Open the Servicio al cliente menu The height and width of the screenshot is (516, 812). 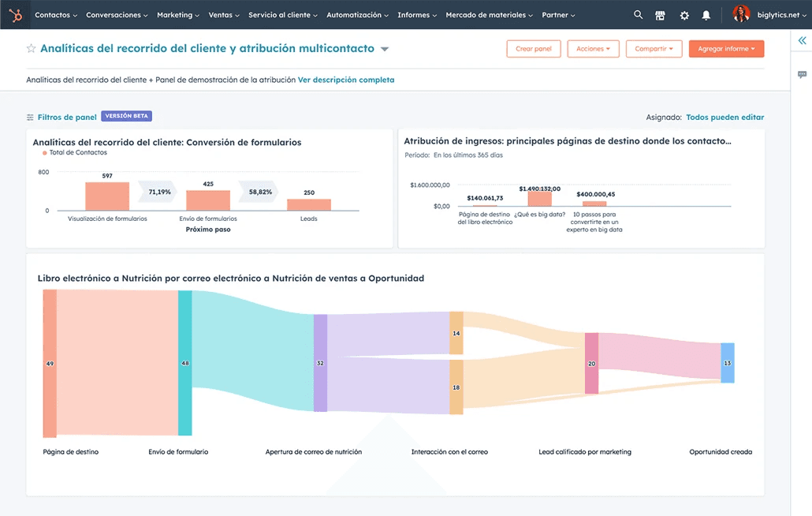point(283,15)
